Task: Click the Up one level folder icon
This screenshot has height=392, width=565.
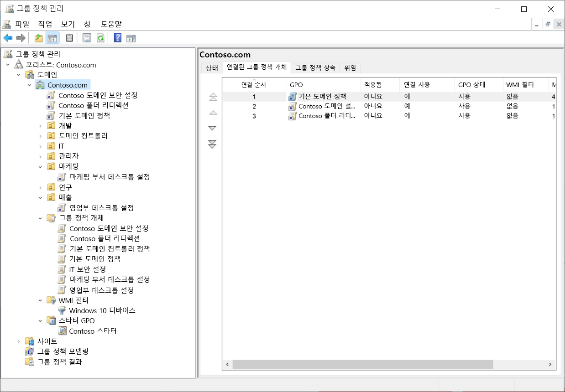Action: (x=39, y=38)
